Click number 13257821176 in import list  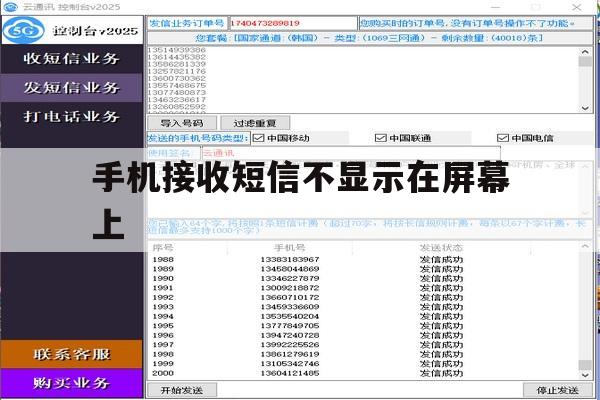click(177, 71)
